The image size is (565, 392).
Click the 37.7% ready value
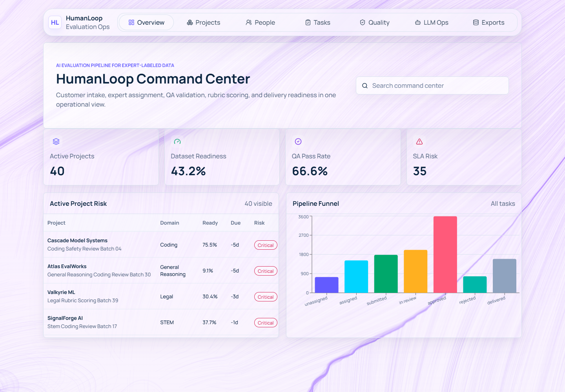pyautogui.click(x=210, y=322)
